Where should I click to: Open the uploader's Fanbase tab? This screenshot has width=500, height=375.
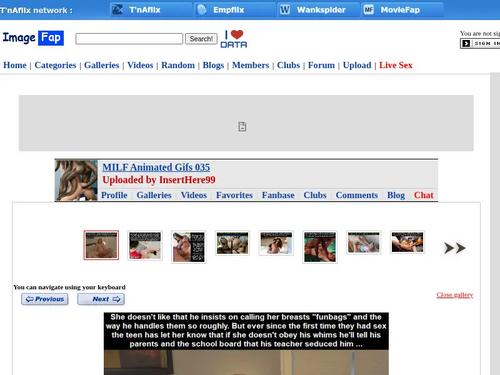278,195
